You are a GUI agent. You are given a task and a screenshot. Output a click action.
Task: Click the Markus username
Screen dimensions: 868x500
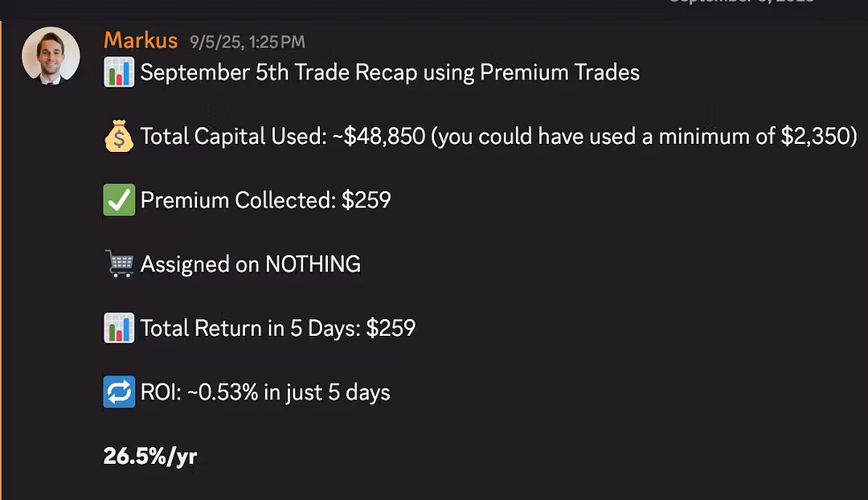[x=141, y=39]
